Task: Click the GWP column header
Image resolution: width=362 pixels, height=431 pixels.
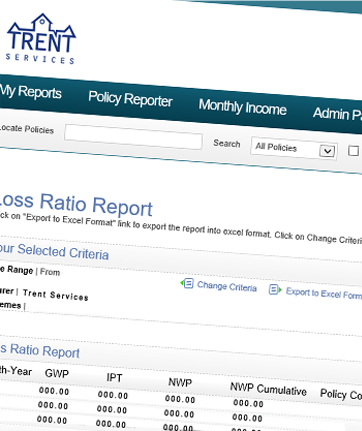Action: coord(57,373)
